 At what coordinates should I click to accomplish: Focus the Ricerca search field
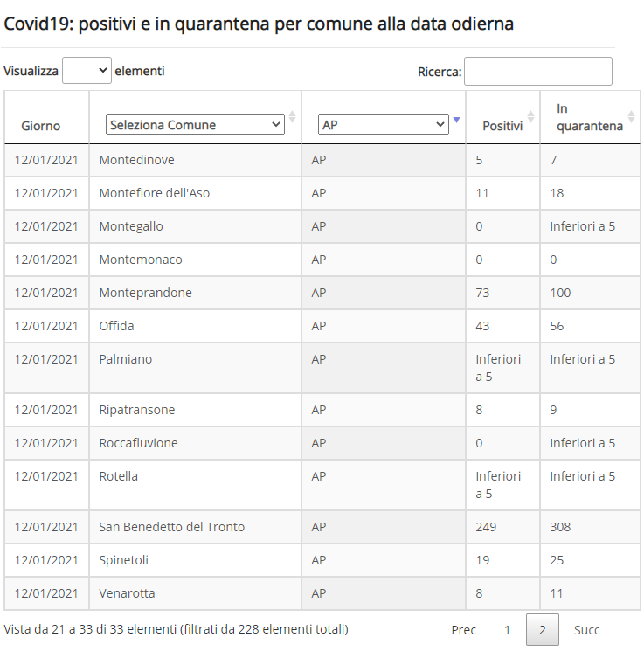[x=538, y=72]
